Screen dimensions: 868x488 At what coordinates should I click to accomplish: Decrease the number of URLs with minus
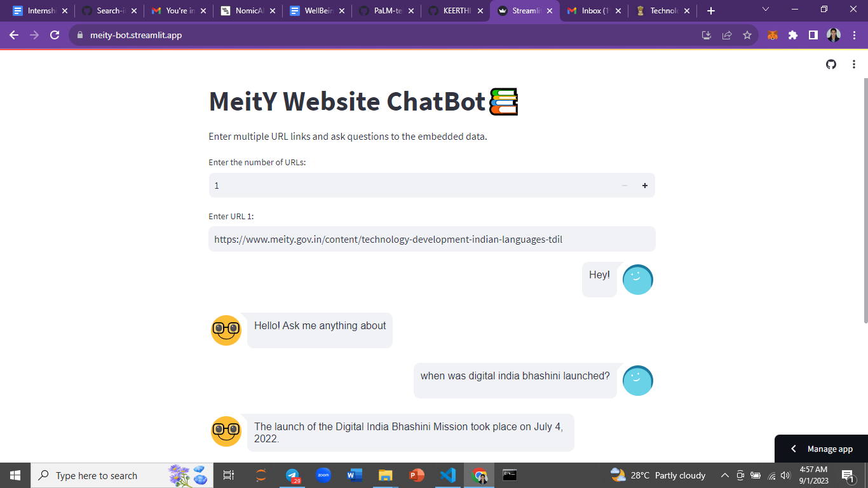pyautogui.click(x=625, y=186)
